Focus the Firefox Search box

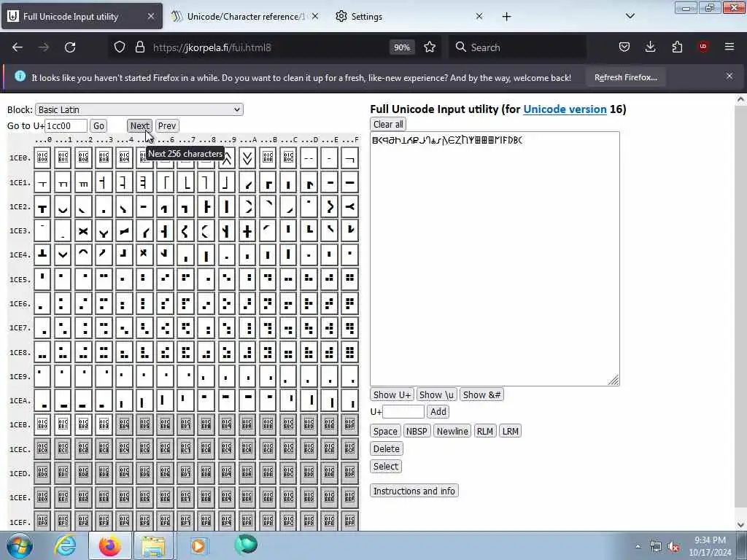518,47
